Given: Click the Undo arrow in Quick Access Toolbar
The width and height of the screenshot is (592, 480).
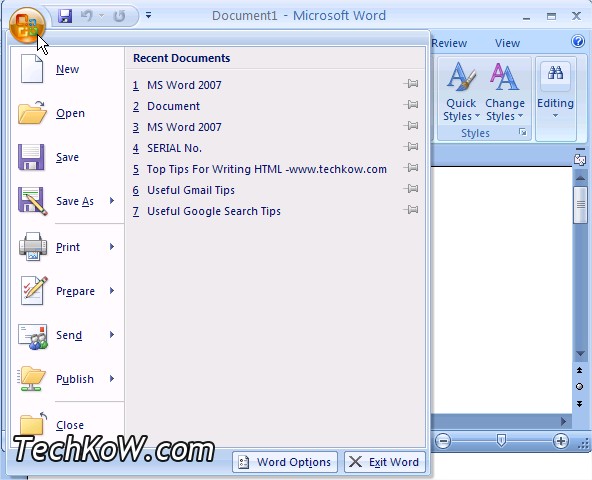Looking at the screenshot, I should tap(86, 16).
